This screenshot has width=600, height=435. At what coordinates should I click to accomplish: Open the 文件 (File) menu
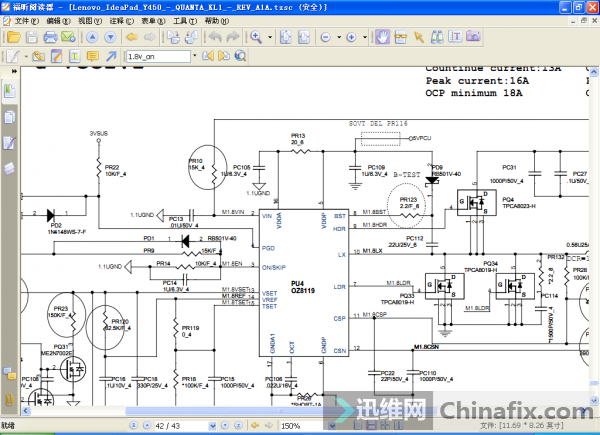(26, 21)
